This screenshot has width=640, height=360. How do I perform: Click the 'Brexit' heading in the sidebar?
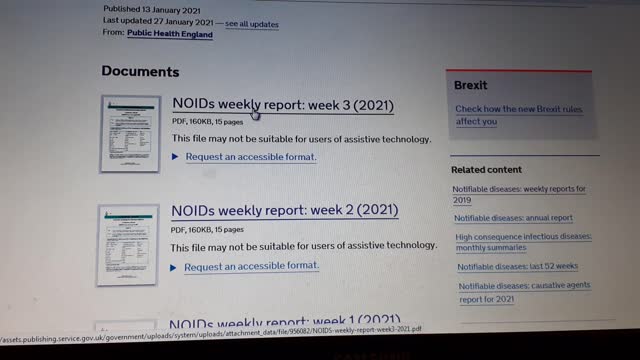(x=471, y=85)
